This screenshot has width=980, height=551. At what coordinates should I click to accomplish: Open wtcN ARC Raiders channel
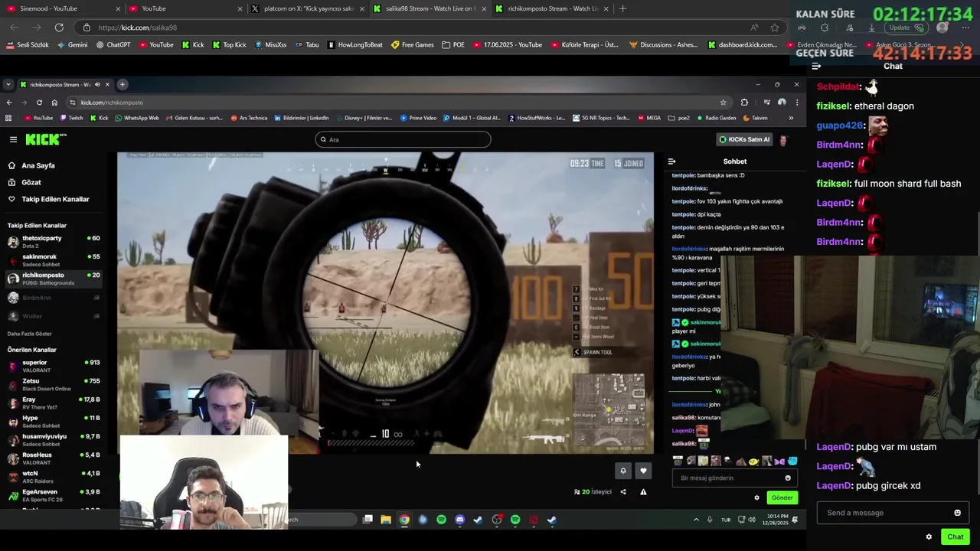(54, 477)
